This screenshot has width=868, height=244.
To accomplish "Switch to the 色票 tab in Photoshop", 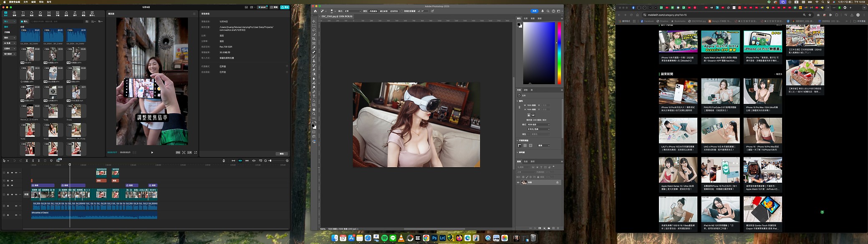I will pyautogui.click(x=526, y=18).
